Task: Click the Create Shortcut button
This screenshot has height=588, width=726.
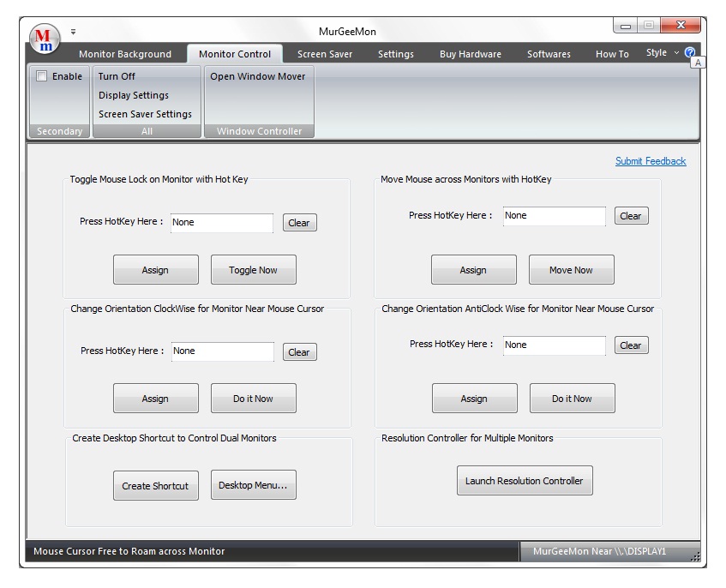Action: click(x=155, y=486)
